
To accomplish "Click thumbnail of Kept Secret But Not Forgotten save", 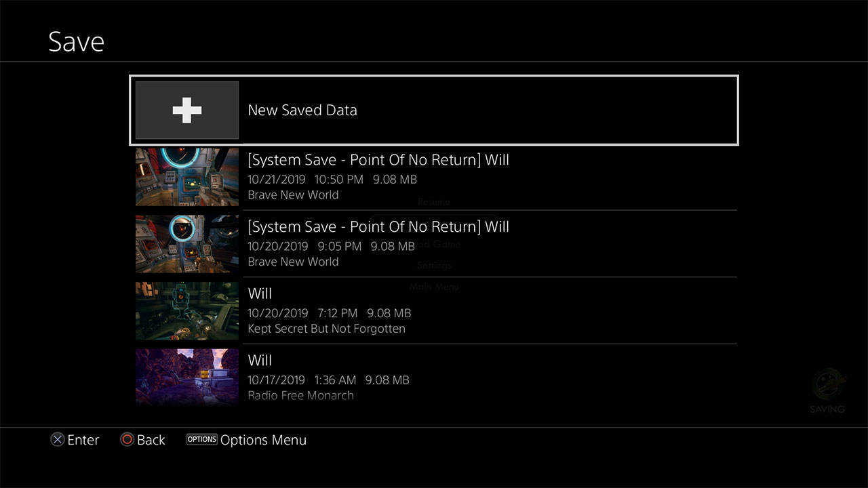I will 187,311.
